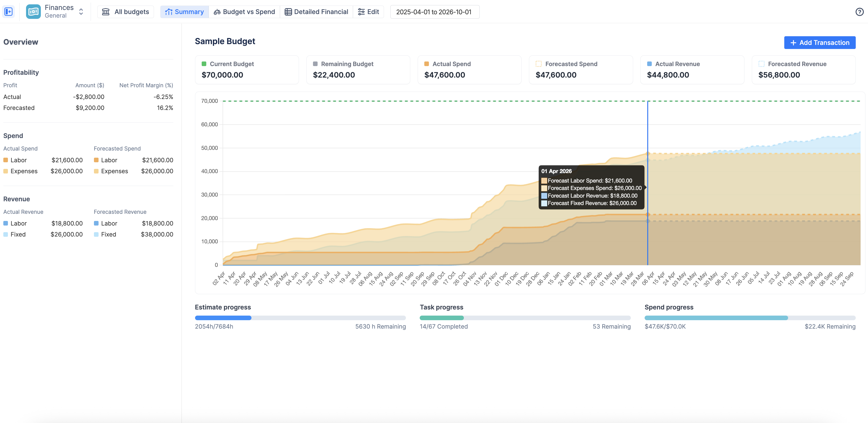Click the Remaining Budget summary card

tap(358, 70)
